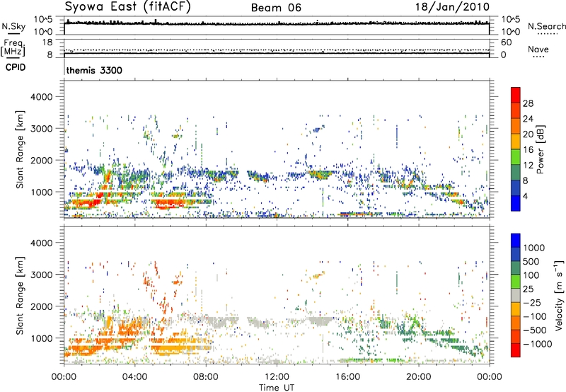Click the "20:00" time tick label
The image size is (566, 392).
click(418, 377)
